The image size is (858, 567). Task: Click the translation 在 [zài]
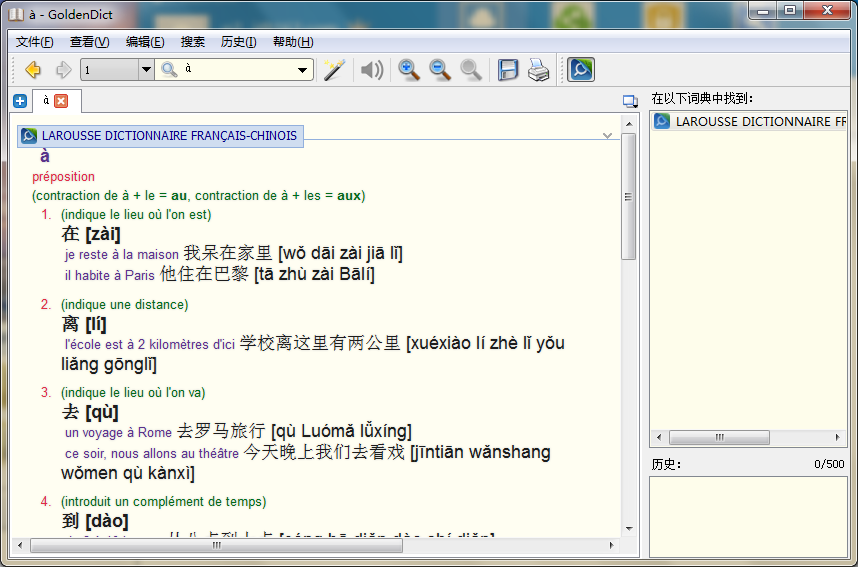tap(91, 234)
